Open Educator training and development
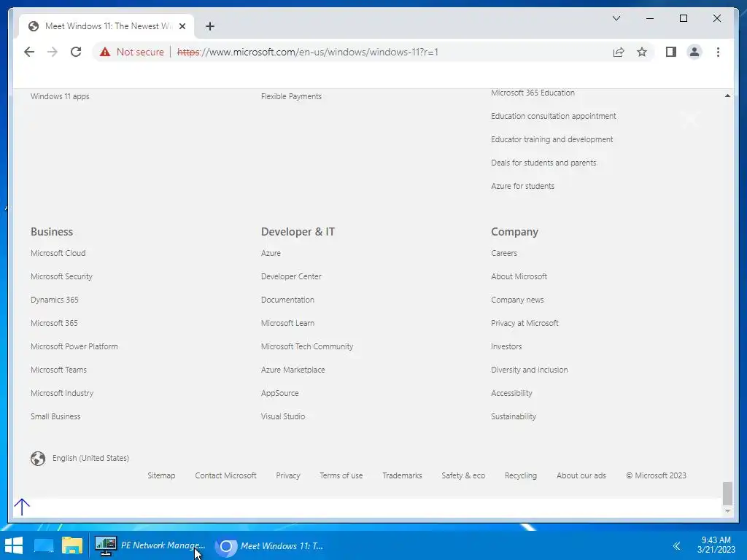 (x=552, y=139)
